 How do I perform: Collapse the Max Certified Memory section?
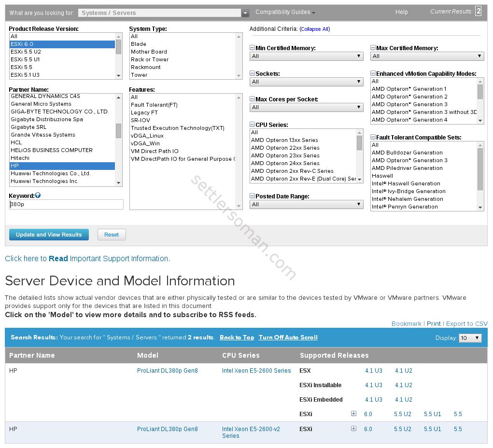point(373,48)
